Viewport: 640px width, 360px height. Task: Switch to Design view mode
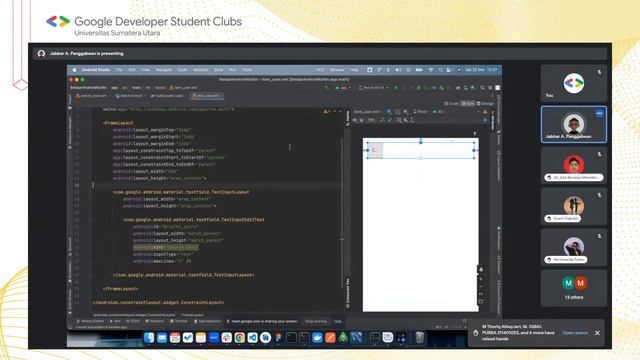(485, 104)
